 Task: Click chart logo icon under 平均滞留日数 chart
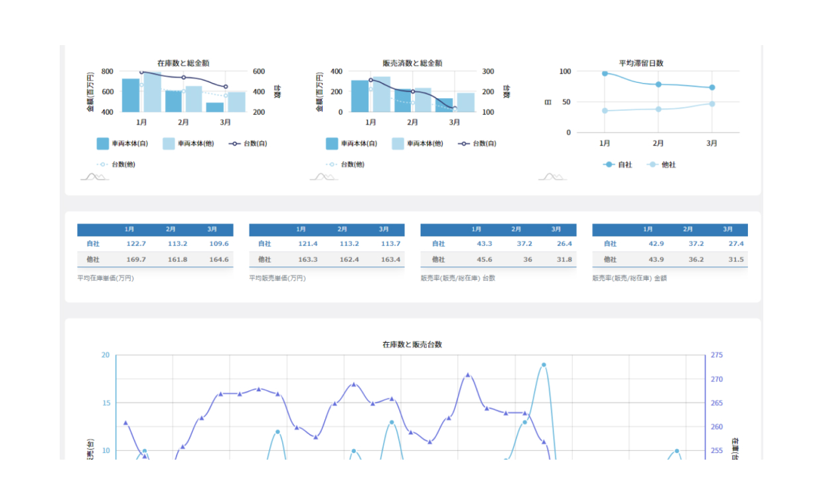(x=552, y=176)
